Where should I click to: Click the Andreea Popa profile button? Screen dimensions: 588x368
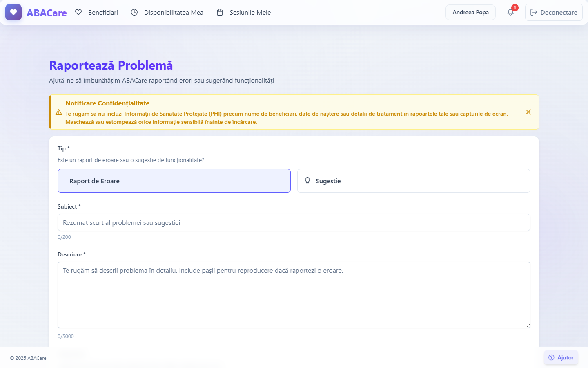470,12
